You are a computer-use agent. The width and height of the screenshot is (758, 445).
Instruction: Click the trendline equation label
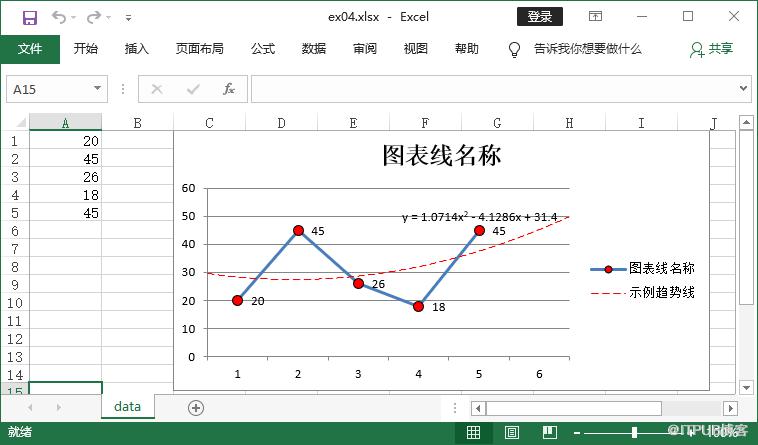pos(480,217)
